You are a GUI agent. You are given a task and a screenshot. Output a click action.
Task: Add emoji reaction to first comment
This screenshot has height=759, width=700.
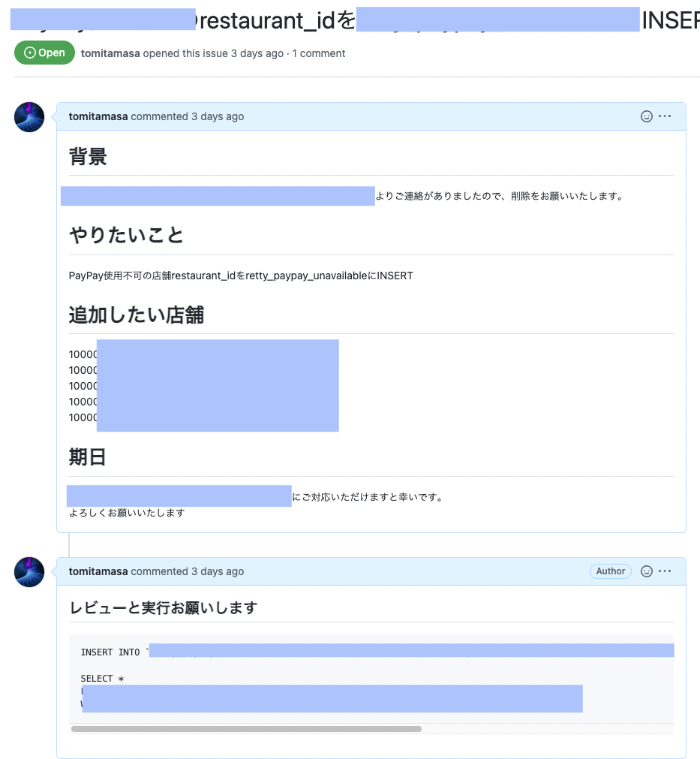pyautogui.click(x=646, y=116)
